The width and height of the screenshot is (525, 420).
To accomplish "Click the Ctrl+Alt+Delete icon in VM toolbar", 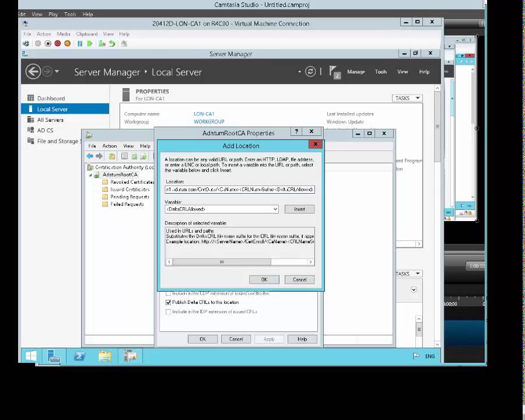I will (x=26, y=44).
